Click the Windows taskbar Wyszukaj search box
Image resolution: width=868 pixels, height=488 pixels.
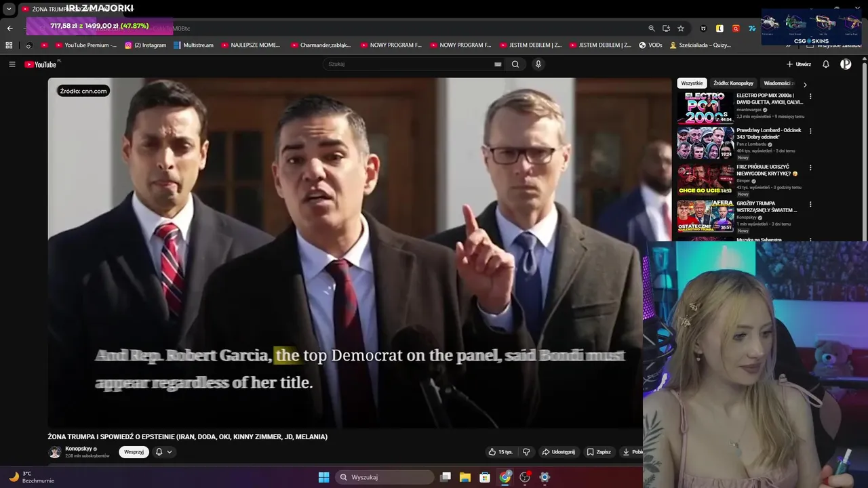(384, 477)
